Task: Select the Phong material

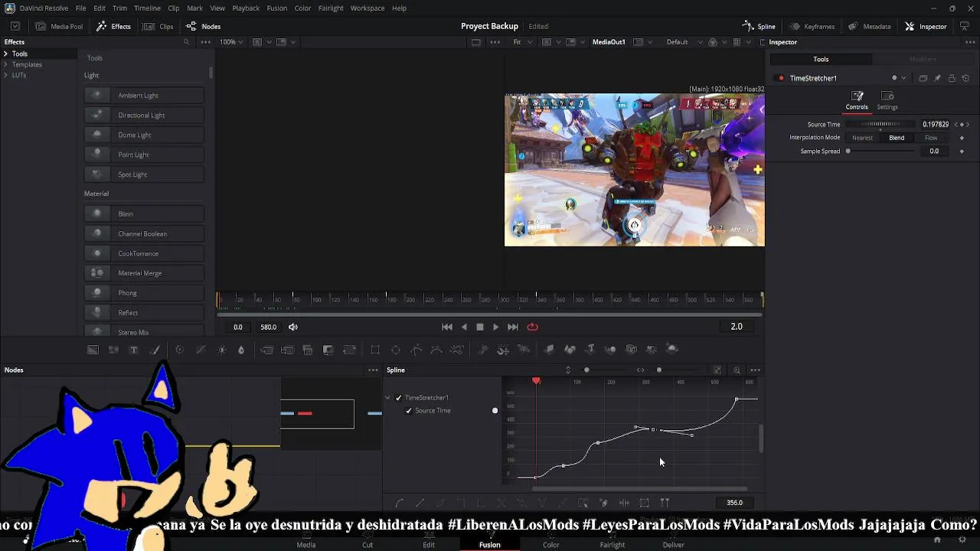Action: pyautogui.click(x=144, y=293)
